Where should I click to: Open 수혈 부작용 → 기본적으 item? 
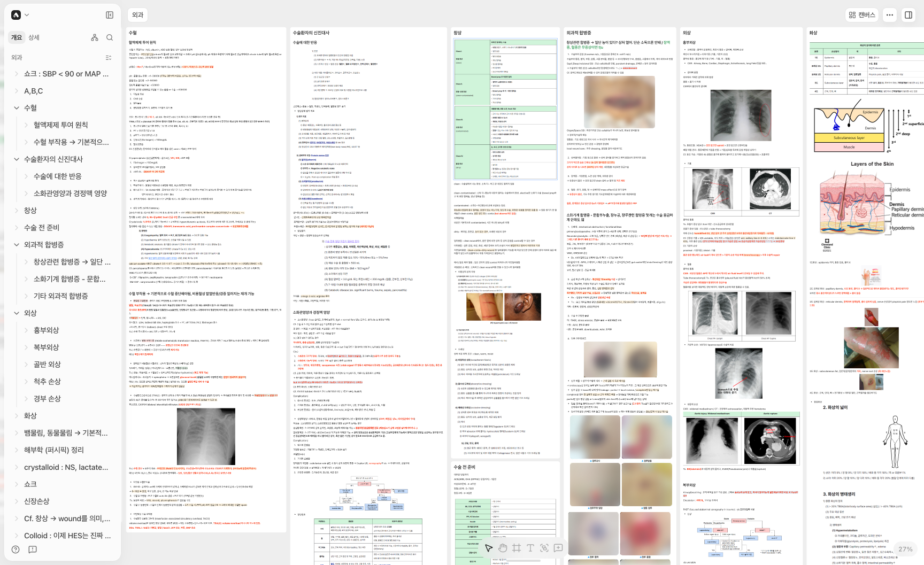click(71, 142)
